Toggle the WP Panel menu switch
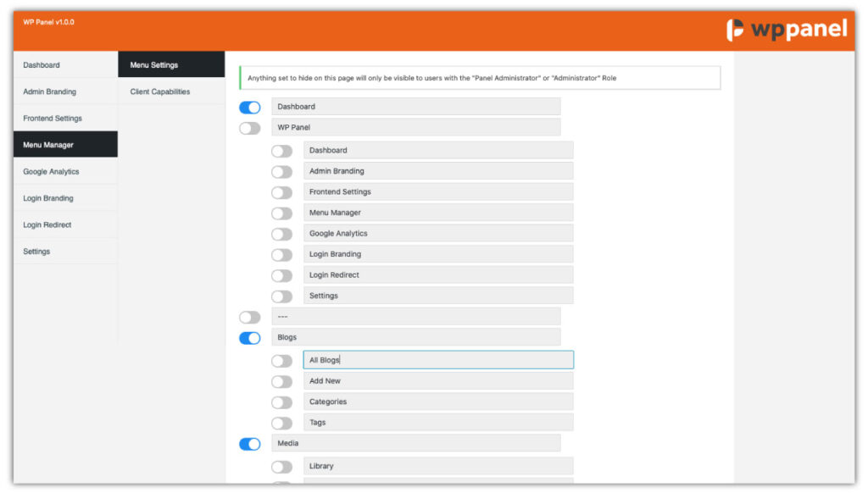The width and height of the screenshot is (868, 493). point(250,129)
